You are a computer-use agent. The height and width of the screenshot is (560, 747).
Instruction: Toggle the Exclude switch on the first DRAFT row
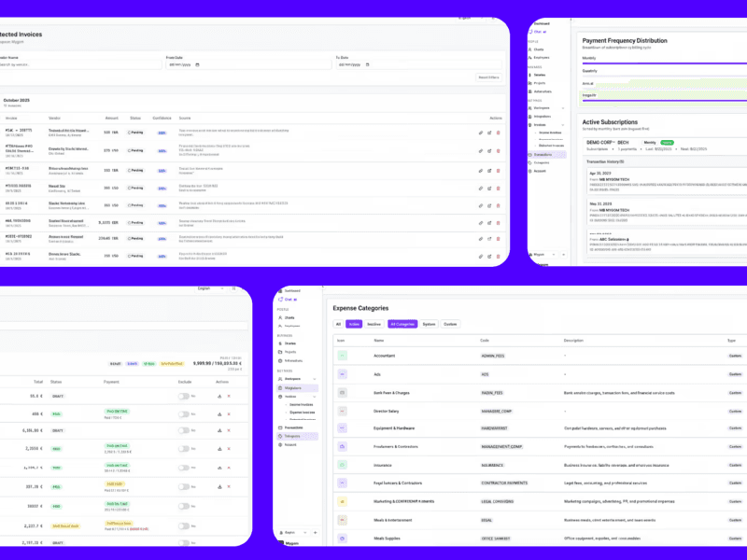[x=182, y=396]
